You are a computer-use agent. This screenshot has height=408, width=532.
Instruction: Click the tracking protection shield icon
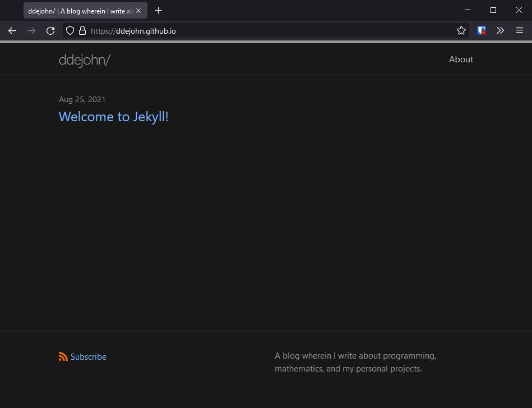coord(69,31)
